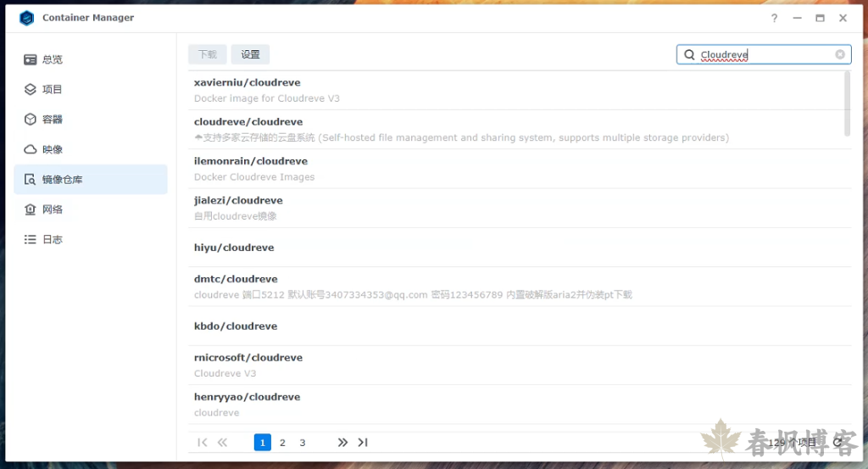Click the 自用cloudreve镜像 description text
Viewport: 868px width, 469px height.
point(236,216)
